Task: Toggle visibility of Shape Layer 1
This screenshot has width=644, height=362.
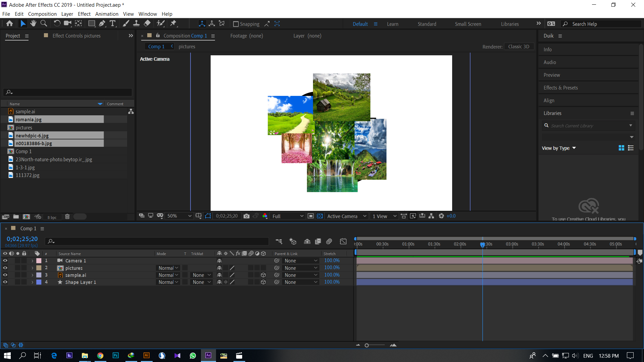Action: [4, 282]
